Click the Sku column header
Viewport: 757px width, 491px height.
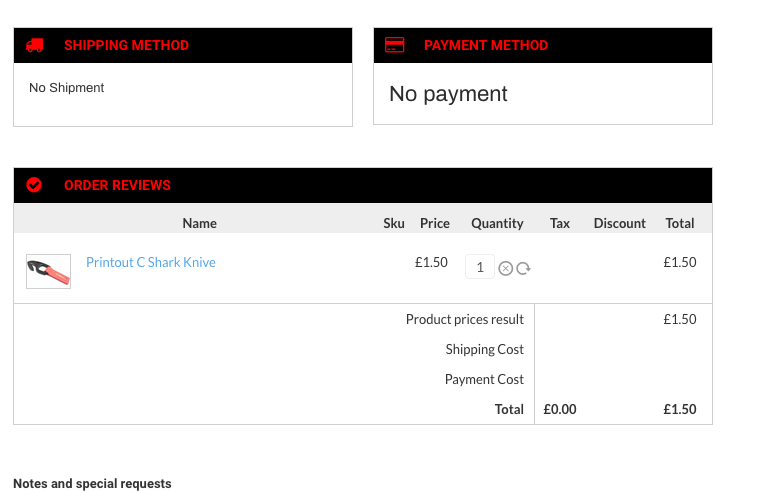394,223
